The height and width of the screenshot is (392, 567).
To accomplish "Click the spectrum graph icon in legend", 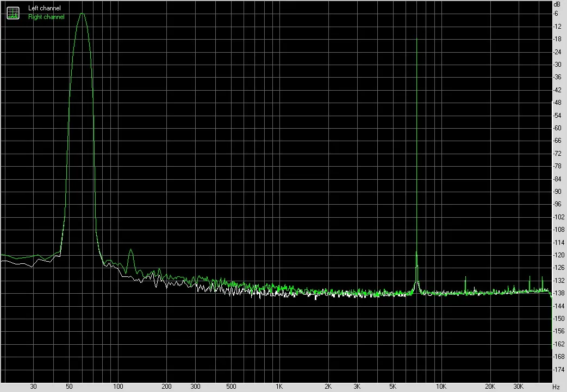I will 13,13.
